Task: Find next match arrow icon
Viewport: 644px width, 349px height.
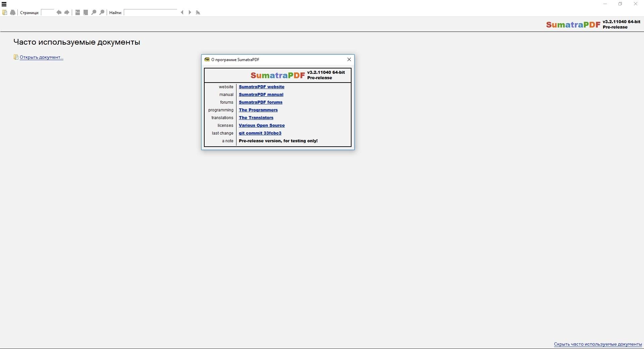Action: [x=190, y=12]
